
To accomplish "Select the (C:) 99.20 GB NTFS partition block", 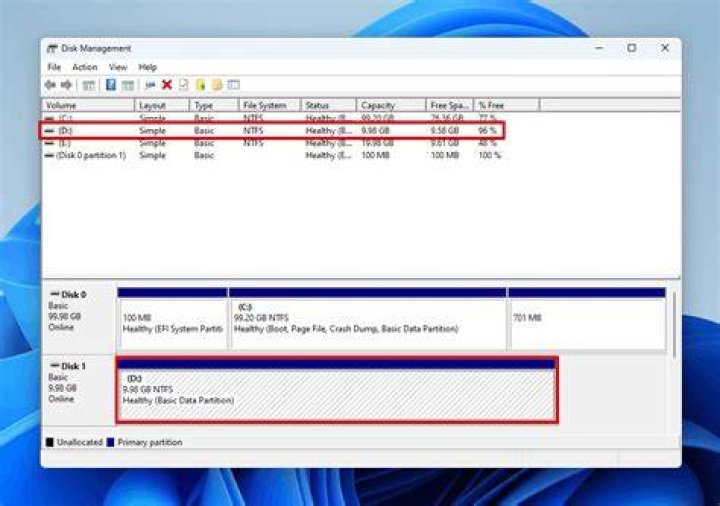I will pyautogui.click(x=368, y=320).
